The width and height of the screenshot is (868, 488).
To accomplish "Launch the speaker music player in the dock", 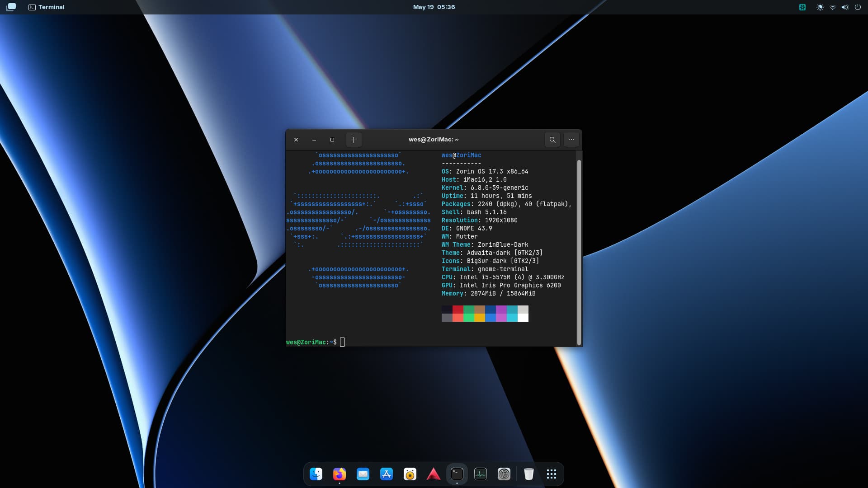I will pos(410,474).
